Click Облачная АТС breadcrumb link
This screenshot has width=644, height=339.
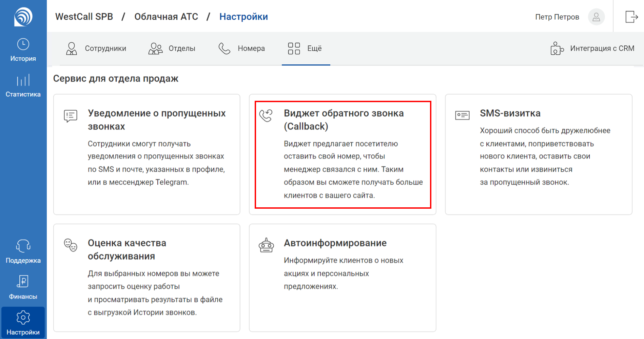(x=166, y=17)
